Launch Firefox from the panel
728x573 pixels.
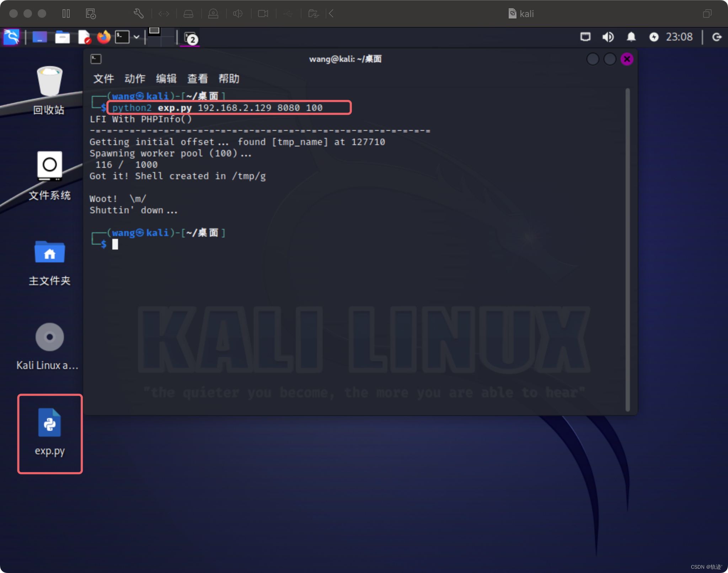(104, 37)
